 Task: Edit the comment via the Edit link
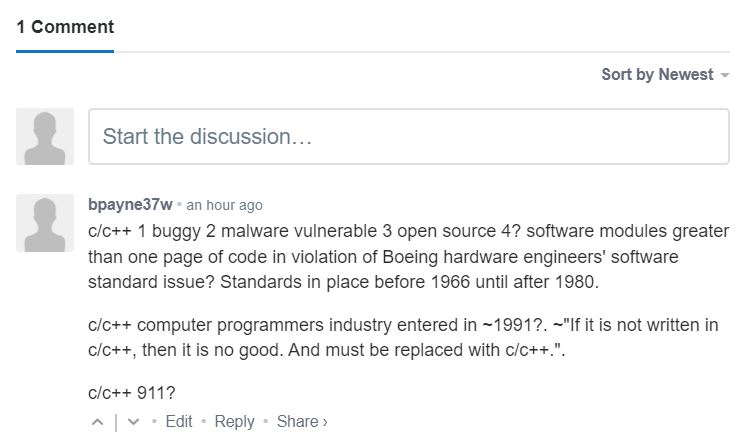pos(179,422)
